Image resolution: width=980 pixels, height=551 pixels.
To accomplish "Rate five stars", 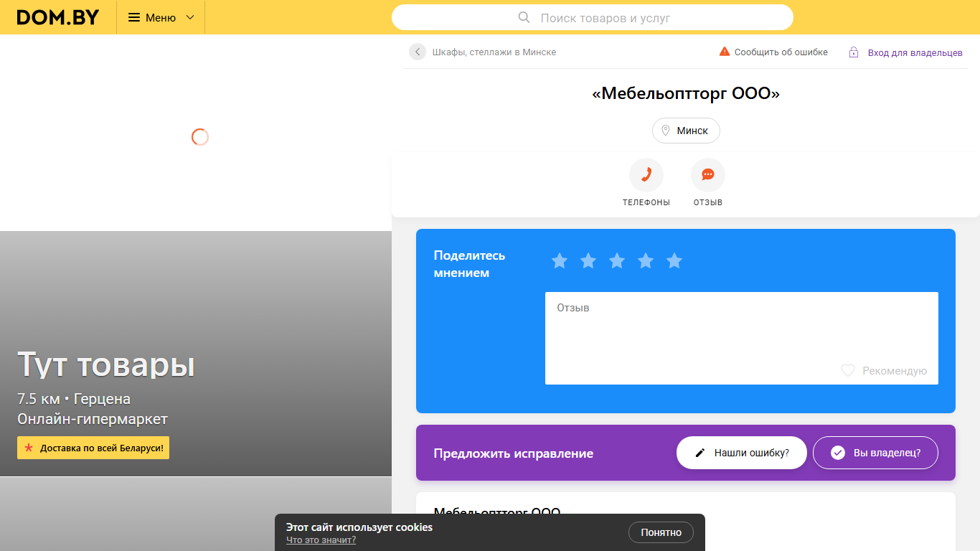I will [x=674, y=261].
